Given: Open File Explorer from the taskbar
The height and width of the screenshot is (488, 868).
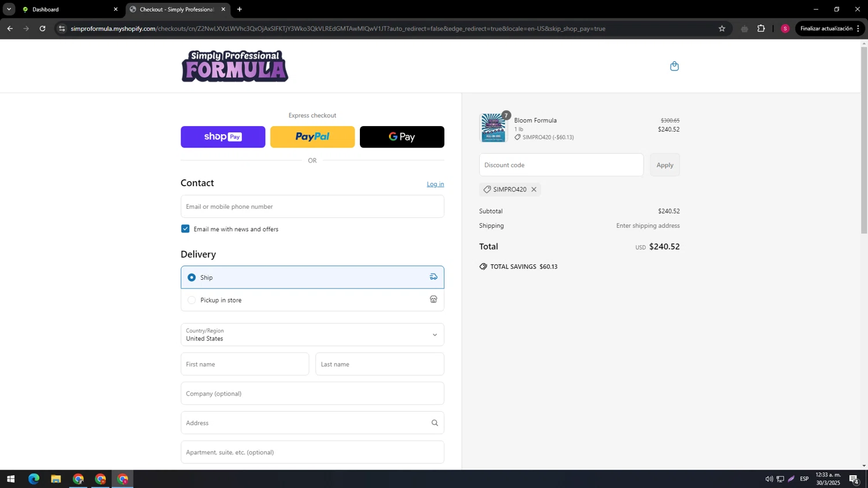Looking at the screenshot, I should [x=56, y=479].
